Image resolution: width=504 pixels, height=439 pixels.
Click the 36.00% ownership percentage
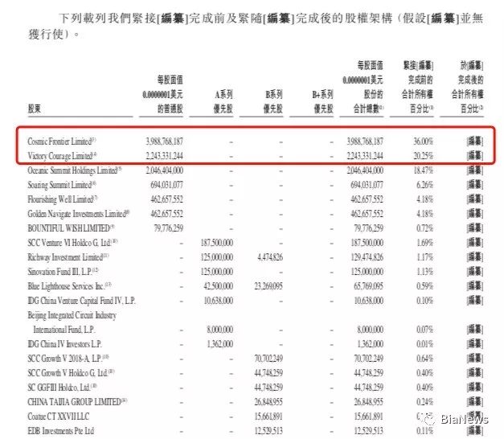tap(423, 142)
